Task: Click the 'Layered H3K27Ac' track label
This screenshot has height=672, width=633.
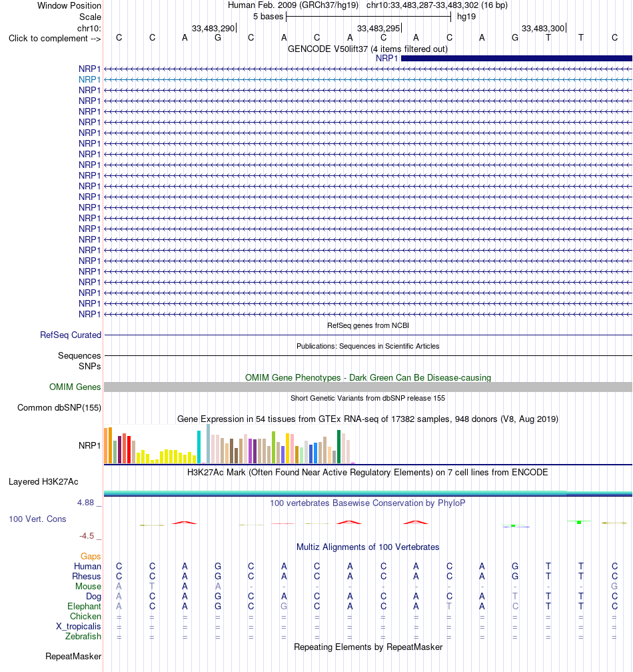Action: [x=43, y=481]
